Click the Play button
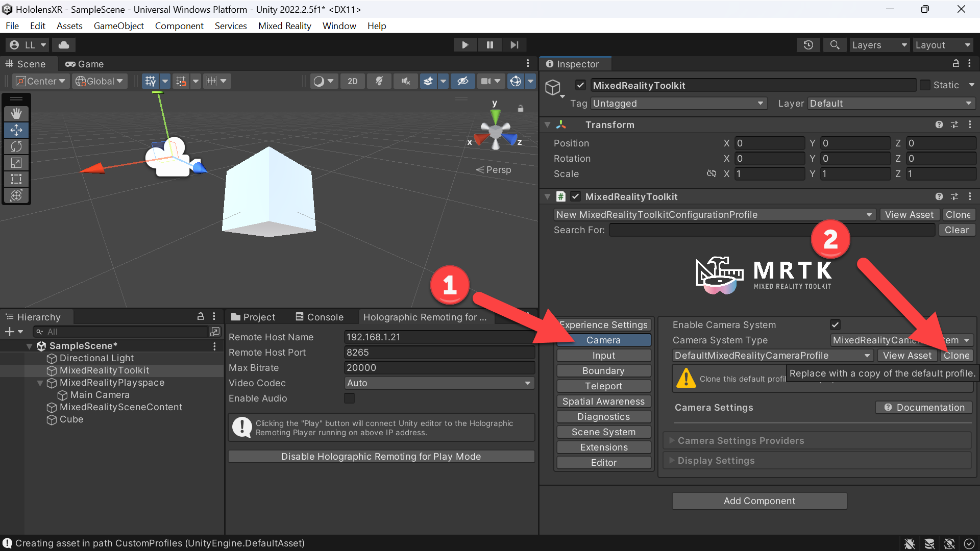The image size is (980, 551). [x=465, y=45]
